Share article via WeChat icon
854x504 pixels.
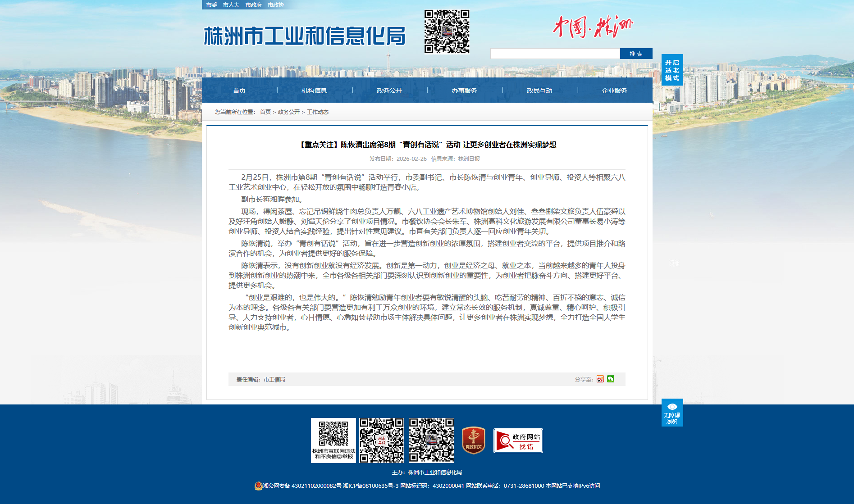[611, 379]
